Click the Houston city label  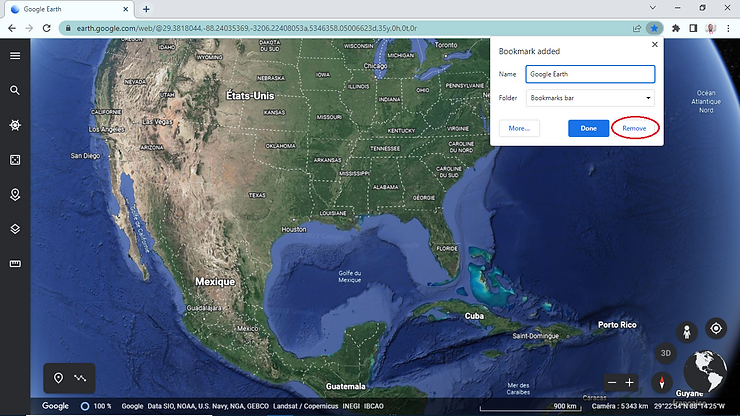click(294, 229)
